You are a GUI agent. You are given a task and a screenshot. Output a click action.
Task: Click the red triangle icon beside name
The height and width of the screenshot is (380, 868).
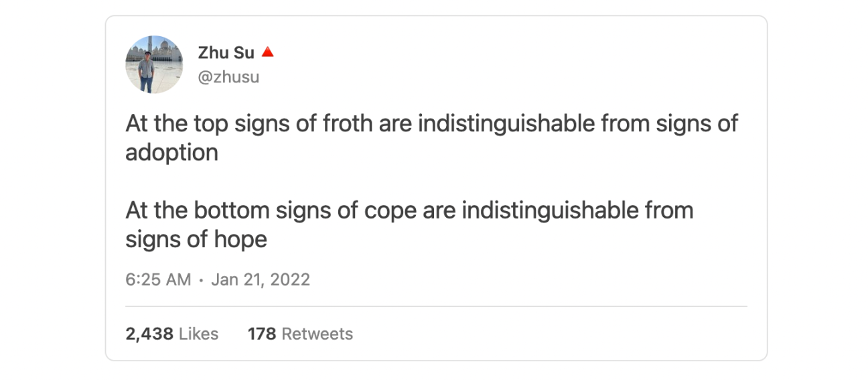[x=267, y=52]
